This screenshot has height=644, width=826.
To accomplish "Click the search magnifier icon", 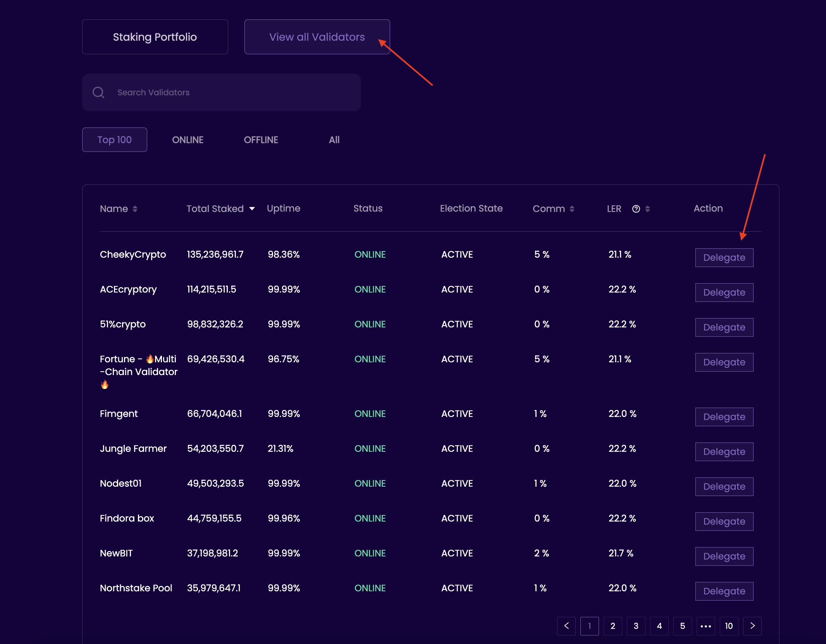I will tap(98, 92).
